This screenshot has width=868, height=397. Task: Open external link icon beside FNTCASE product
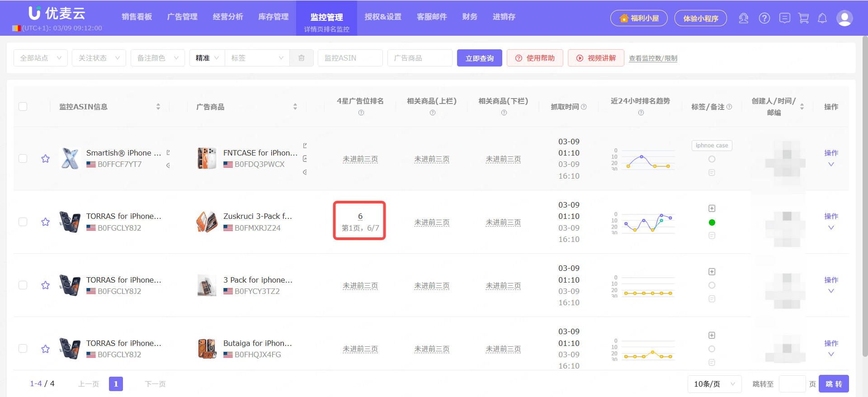(x=305, y=146)
